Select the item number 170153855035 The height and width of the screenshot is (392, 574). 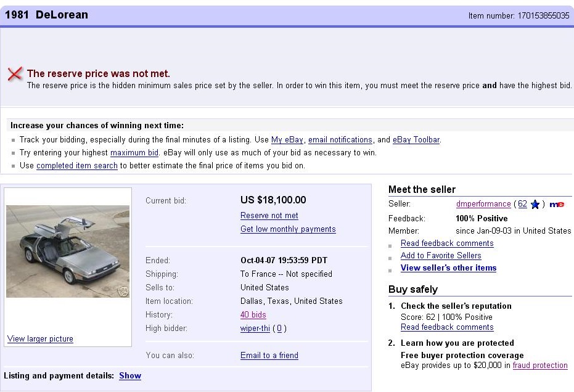click(x=544, y=15)
